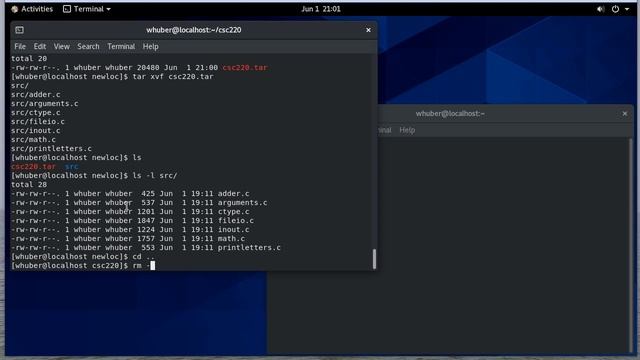
Task: Click the scrollbar thumb in csc220 terminal
Action: [x=374, y=259]
